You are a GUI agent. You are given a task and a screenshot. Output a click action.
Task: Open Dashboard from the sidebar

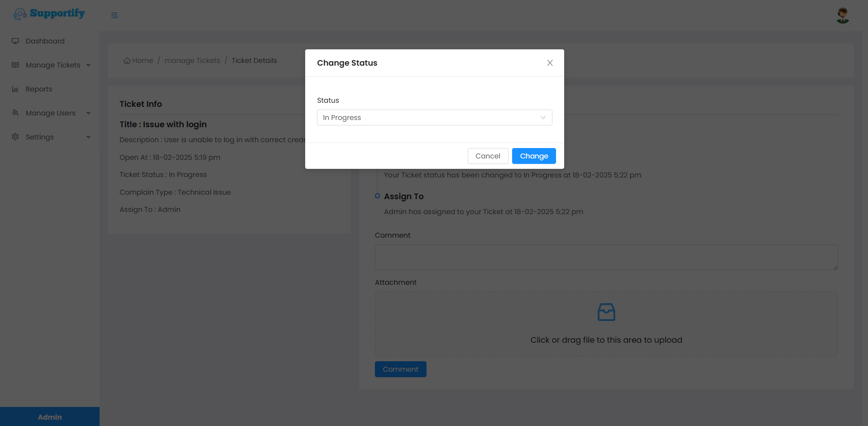(45, 41)
